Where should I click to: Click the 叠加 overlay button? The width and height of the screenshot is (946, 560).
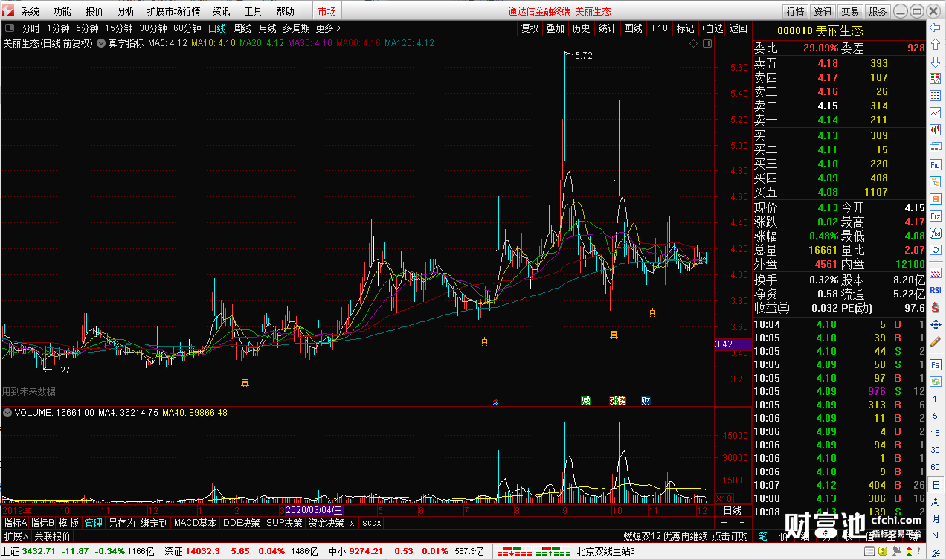(555, 28)
